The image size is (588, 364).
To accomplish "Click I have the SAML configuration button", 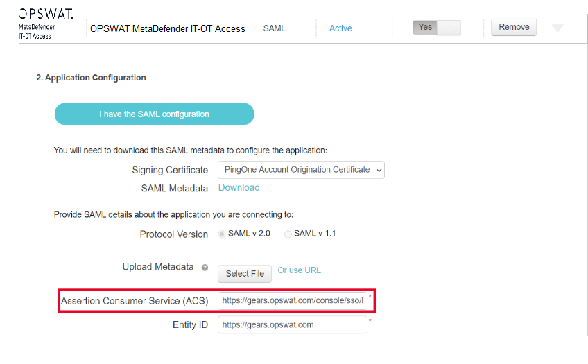I will coord(154,114).
